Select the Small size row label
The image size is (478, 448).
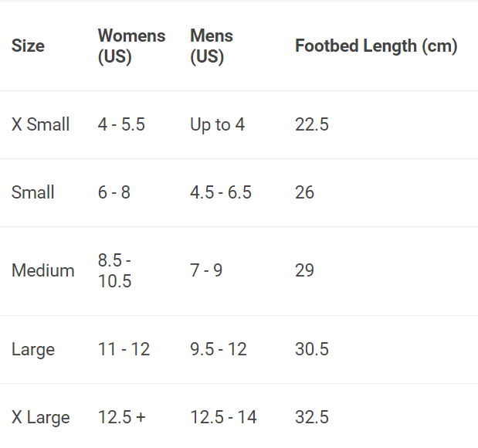coord(33,192)
